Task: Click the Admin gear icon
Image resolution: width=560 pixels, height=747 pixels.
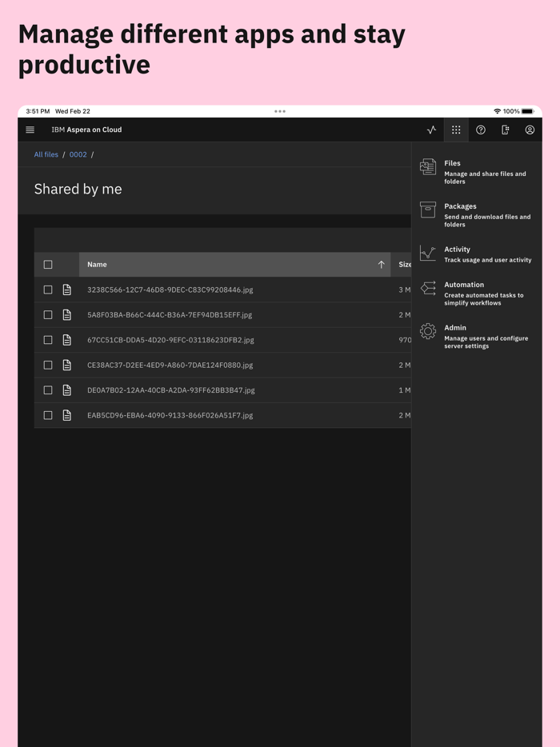Action: 427,331
